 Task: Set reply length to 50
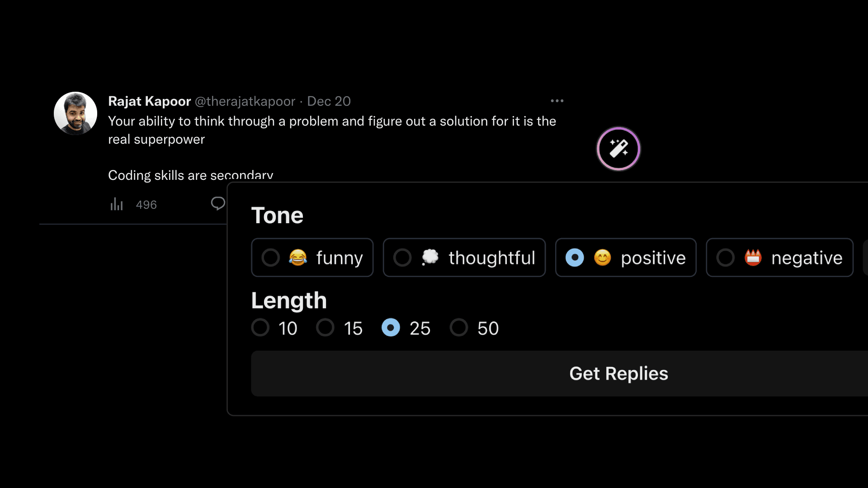point(458,328)
